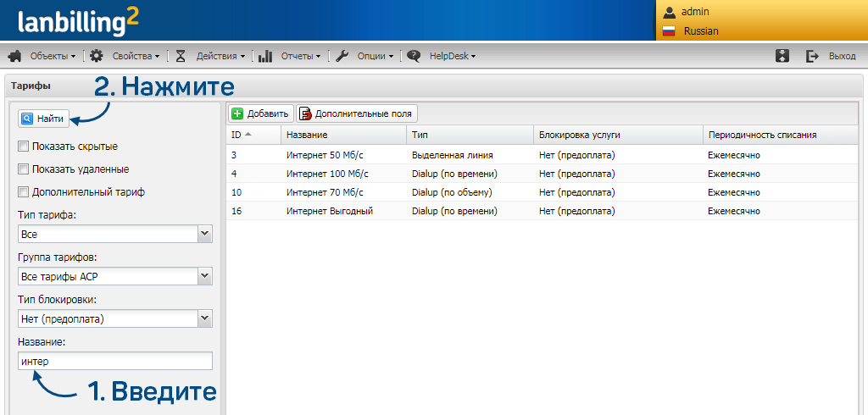Viewport: 868px width, 415px height.
Task: Click the Найти search button
Action: (x=44, y=119)
